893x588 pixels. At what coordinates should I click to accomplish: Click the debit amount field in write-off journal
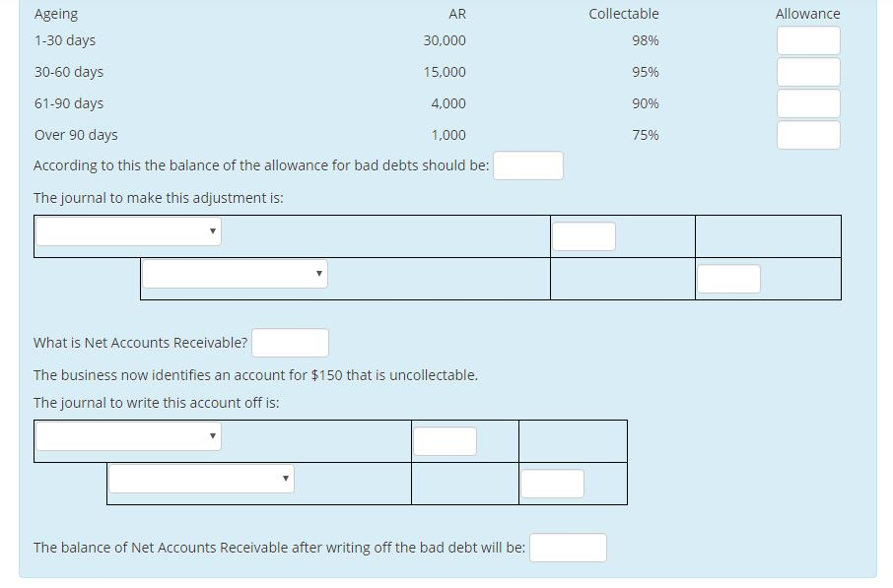coord(446,441)
